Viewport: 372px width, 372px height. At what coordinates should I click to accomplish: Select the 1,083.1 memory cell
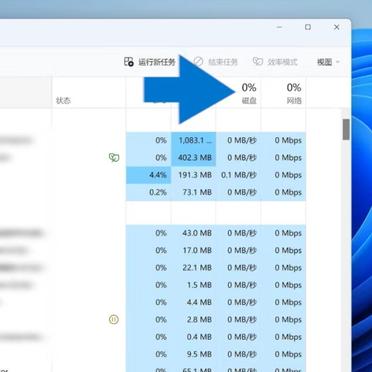point(193,140)
